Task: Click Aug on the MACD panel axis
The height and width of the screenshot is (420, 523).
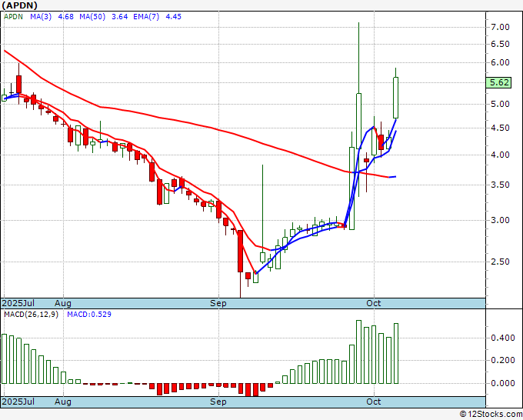Action: 63,402
